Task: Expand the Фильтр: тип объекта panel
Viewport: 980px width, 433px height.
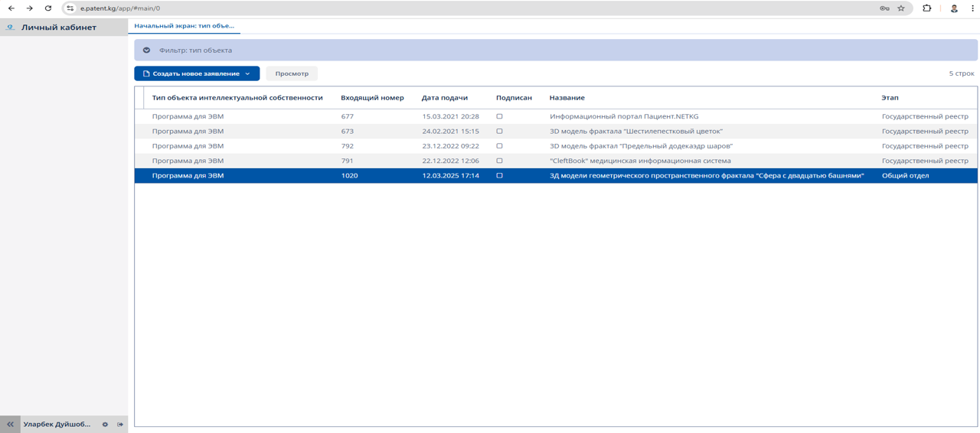Action: [x=146, y=50]
